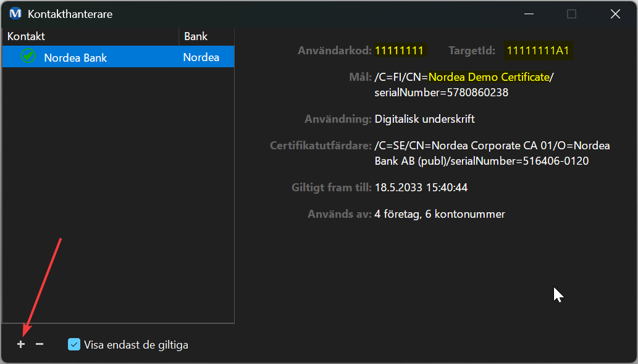This screenshot has width=638, height=364.
Task: Click the 'Nordea' value in the Bank column
Action: point(201,57)
